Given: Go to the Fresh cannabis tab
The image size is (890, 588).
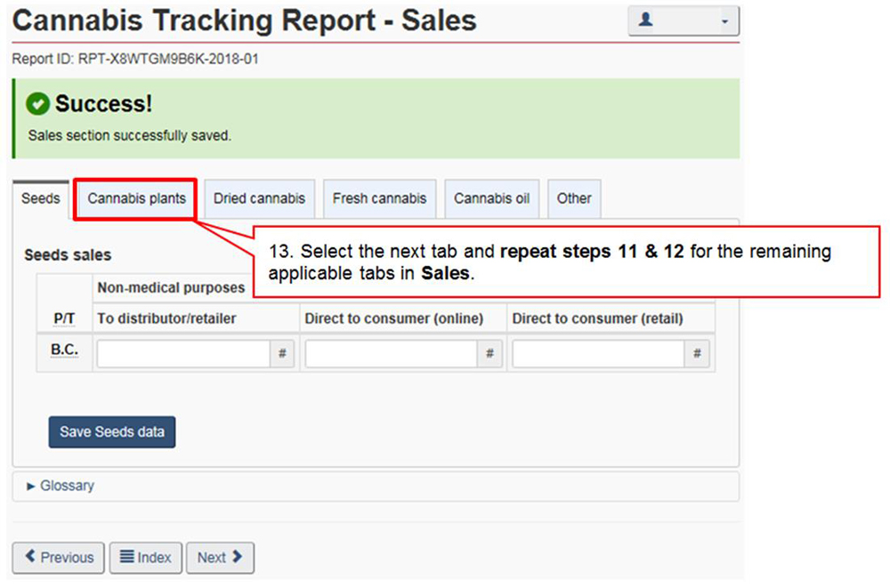Looking at the screenshot, I should pyautogui.click(x=379, y=198).
